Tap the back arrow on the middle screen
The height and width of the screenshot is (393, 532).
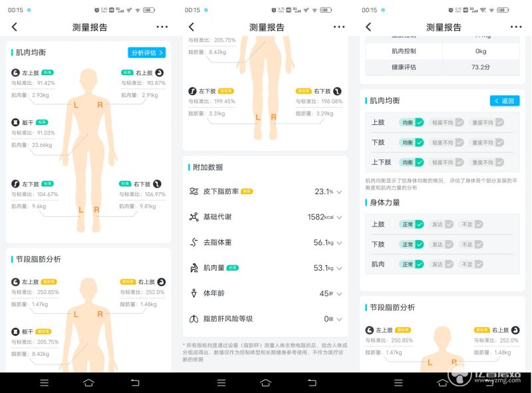[x=192, y=27]
